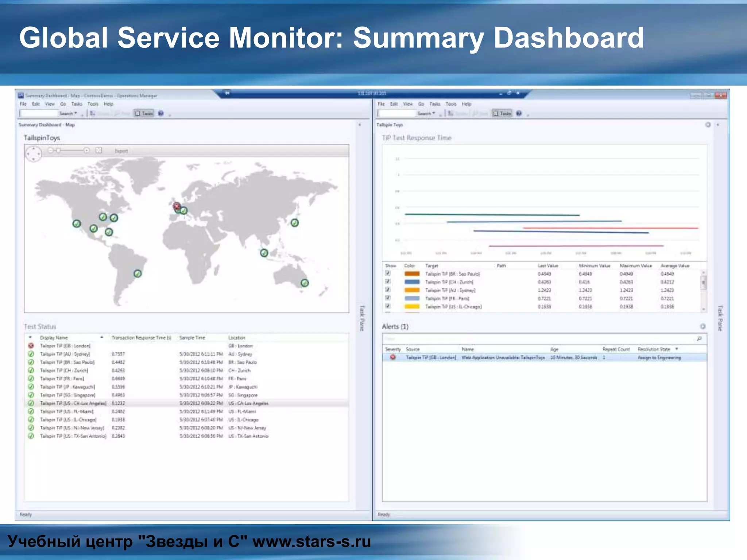Click the legend table vertical scrollbar
This screenshot has height=560, width=747.
click(x=704, y=291)
